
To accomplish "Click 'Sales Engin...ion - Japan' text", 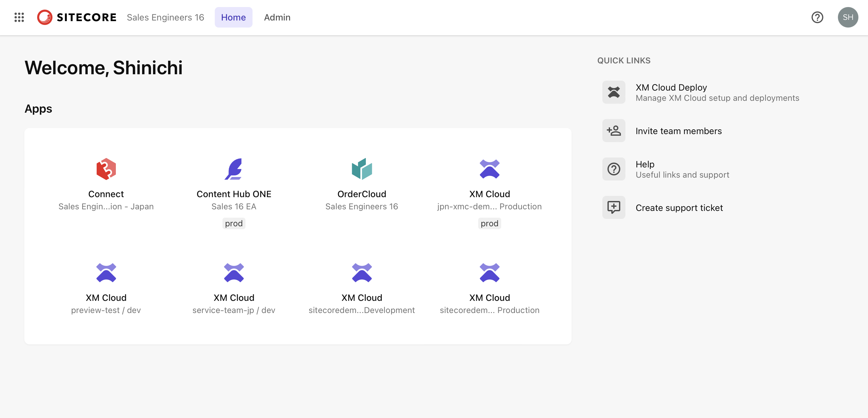I will [106, 206].
